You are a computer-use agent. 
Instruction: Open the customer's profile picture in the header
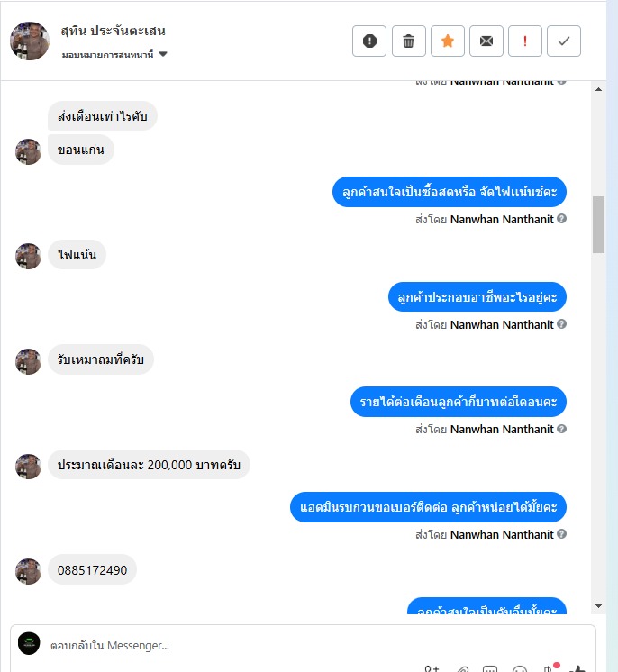coord(30,41)
